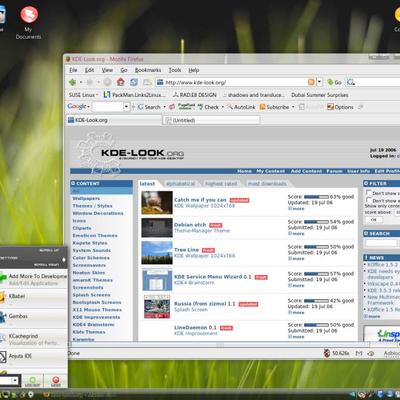
Task: Click the OK button in Filter panel
Action: click(x=374, y=220)
